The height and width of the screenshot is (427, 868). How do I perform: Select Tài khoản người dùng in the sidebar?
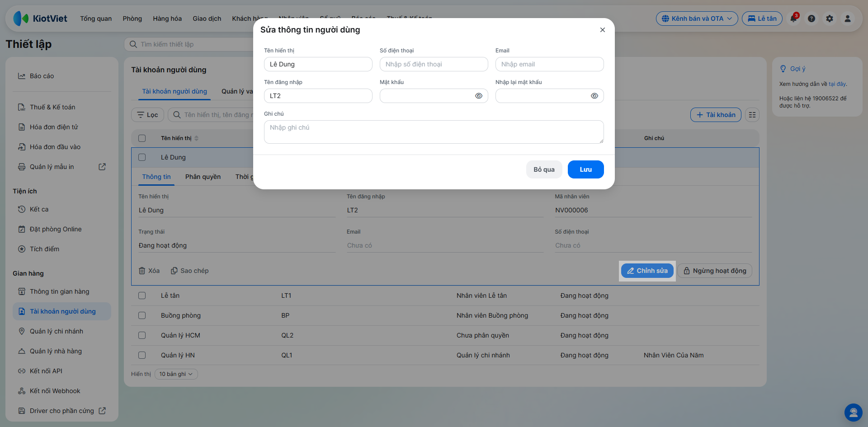(x=62, y=311)
